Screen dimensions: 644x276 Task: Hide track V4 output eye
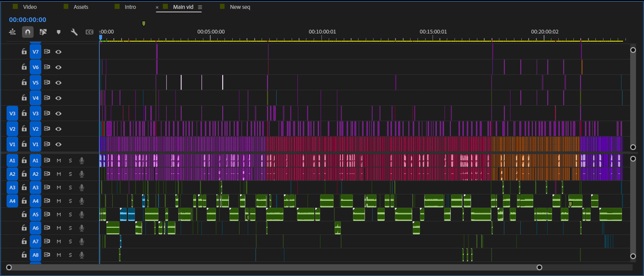coord(58,98)
